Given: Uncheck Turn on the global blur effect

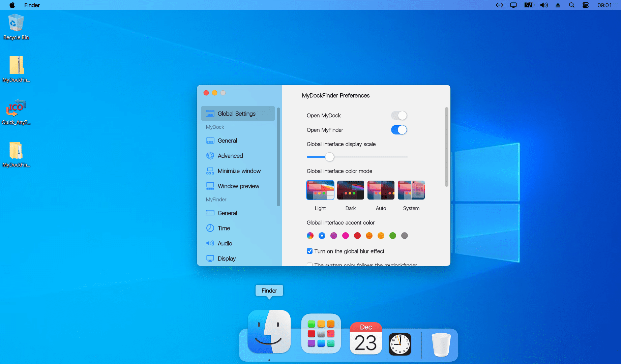Looking at the screenshot, I should coord(309,251).
